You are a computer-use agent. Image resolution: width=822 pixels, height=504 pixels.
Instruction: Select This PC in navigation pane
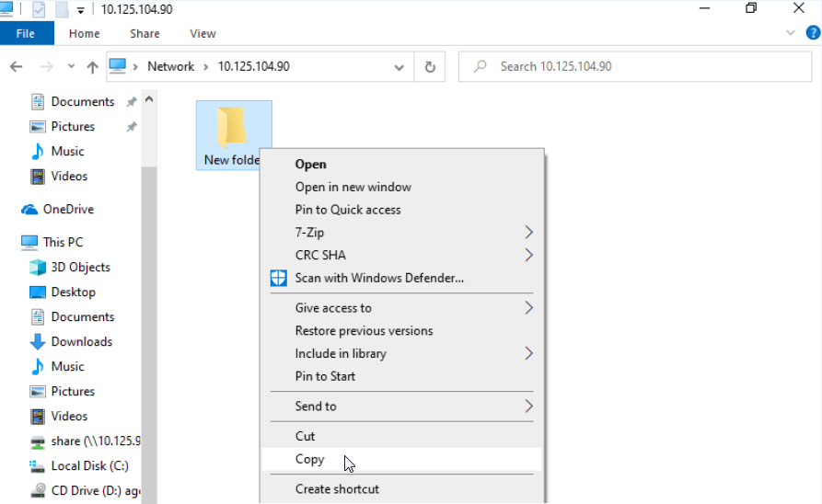point(63,242)
